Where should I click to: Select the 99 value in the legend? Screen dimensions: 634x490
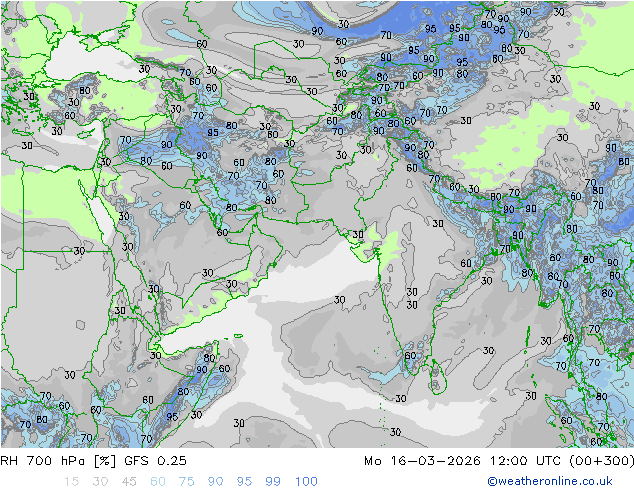(273, 482)
